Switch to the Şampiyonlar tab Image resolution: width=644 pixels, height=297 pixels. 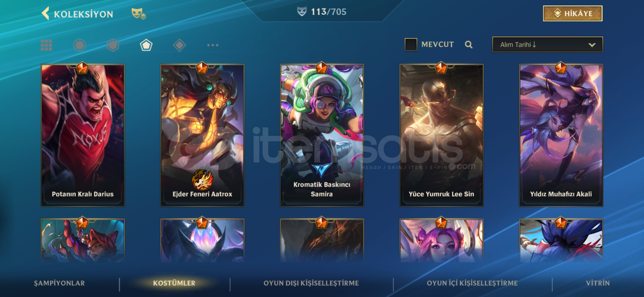pyautogui.click(x=59, y=283)
